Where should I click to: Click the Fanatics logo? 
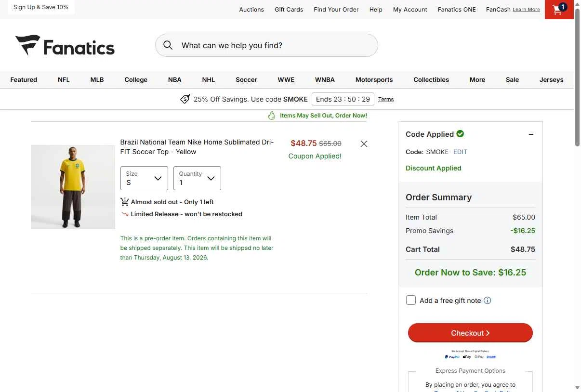(65, 46)
